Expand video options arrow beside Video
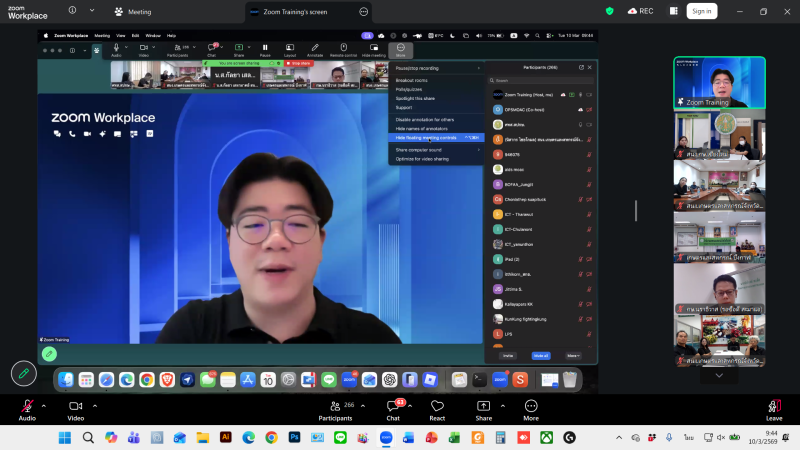 point(94,405)
